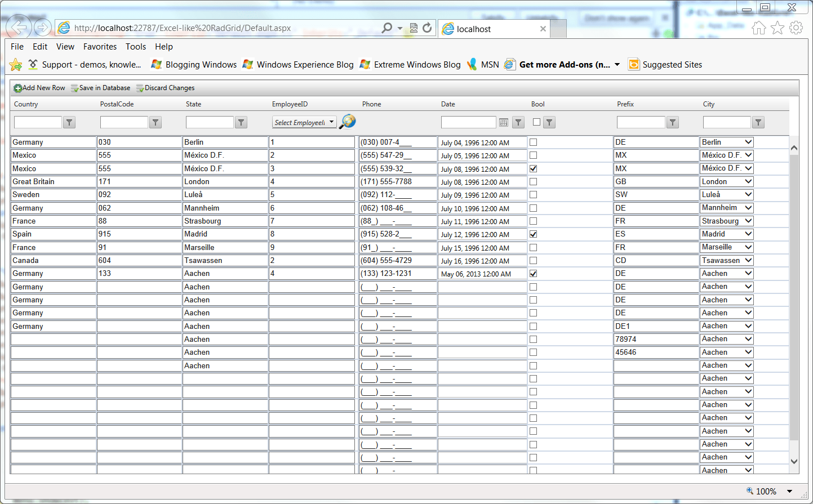Open the Tools menu
The width and height of the screenshot is (813, 504).
click(135, 47)
